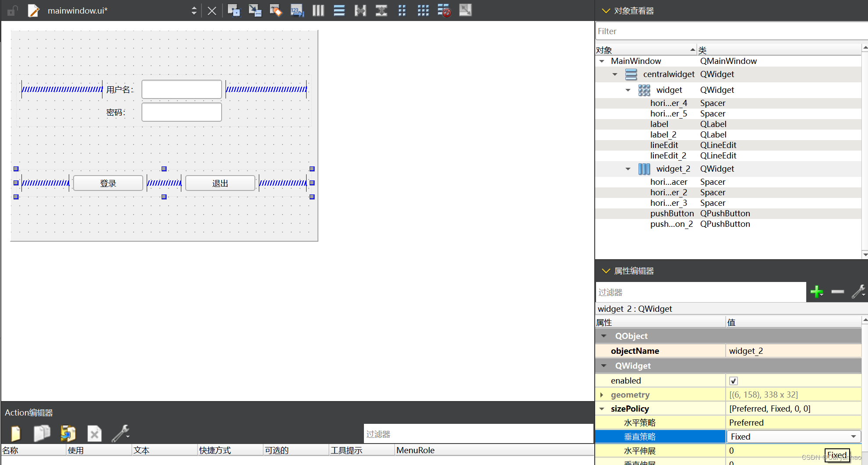This screenshot has width=868, height=465.
Task: Click the 密码 line edit field
Action: (x=182, y=112)
